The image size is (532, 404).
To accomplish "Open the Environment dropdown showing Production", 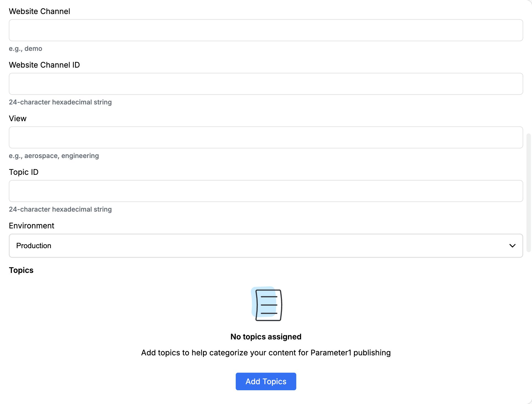I will coord(266,246).
